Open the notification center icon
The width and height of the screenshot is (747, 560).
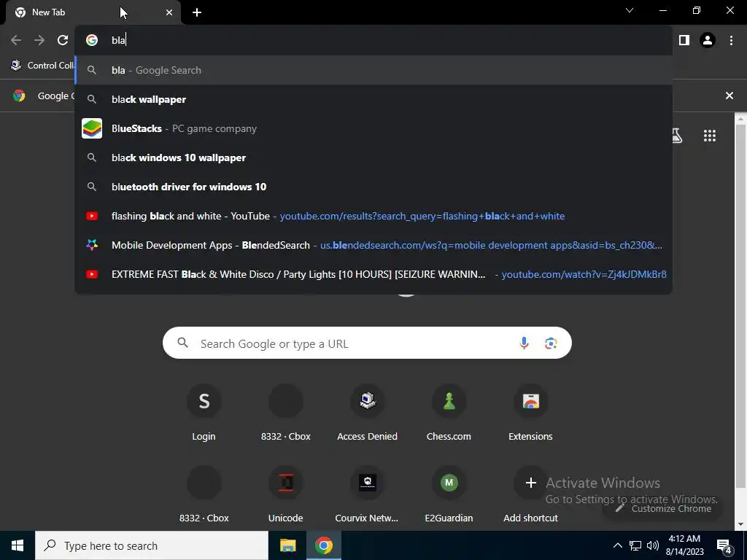pyautogui.click(x=724, y=546)
